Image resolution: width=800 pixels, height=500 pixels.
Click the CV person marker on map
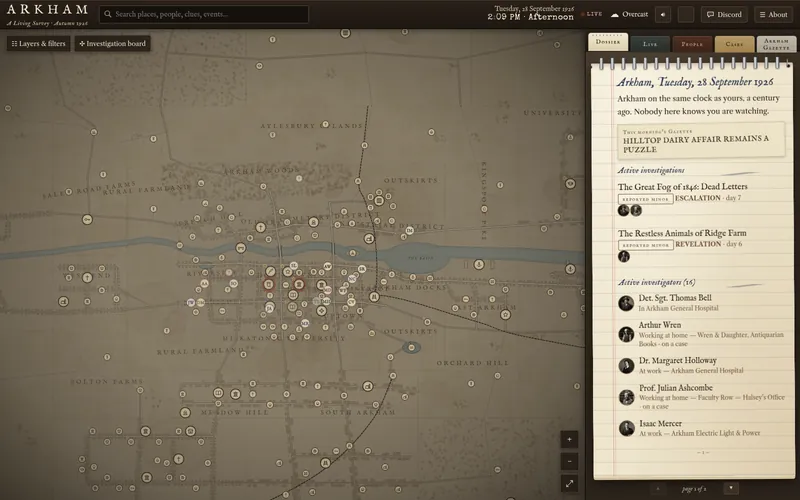(x=351, y=302)
